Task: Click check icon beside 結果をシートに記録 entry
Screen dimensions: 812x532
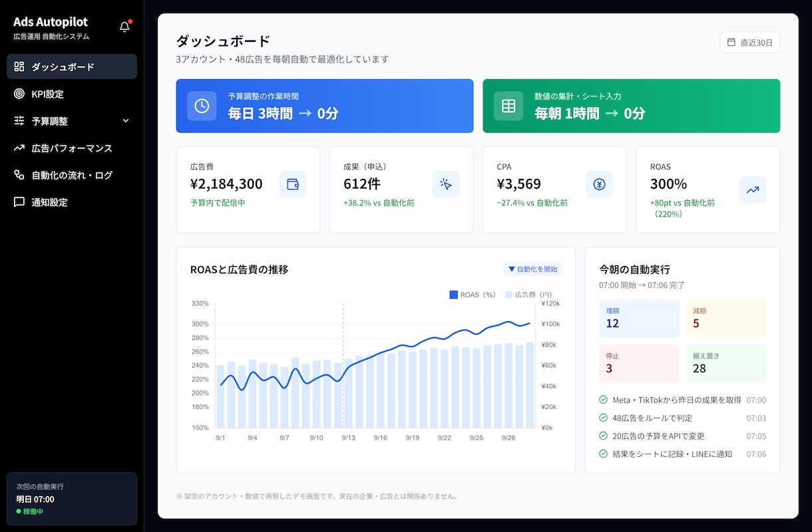Action: [603, 454]
